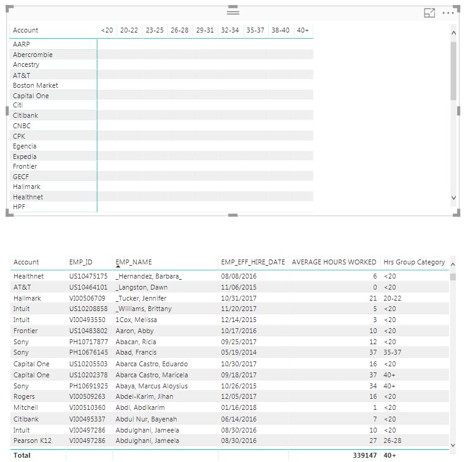Click name Abaya, Marcus Aloysius
This screenshot has height=462, width=476.
click(152, 386)
